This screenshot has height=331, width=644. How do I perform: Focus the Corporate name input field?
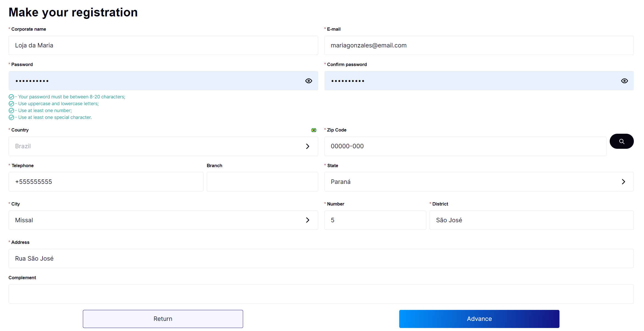click(163, 45)
